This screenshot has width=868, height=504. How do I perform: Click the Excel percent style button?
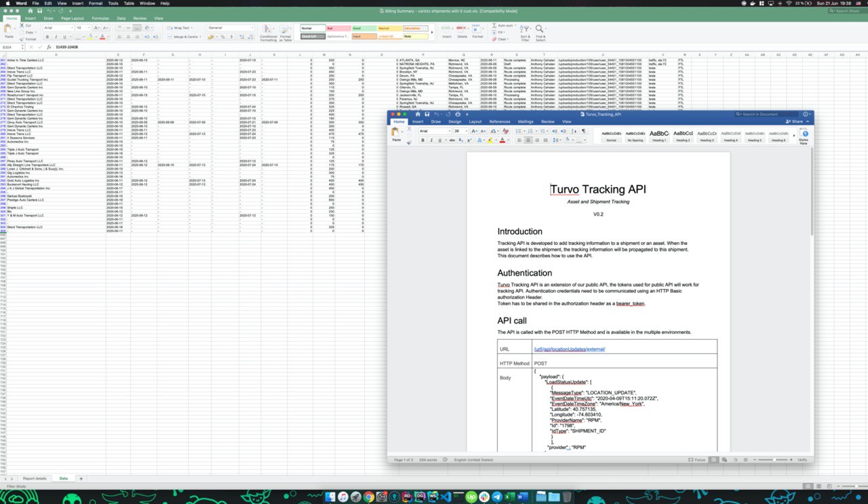pyautogui.click(x=223, y=37)
